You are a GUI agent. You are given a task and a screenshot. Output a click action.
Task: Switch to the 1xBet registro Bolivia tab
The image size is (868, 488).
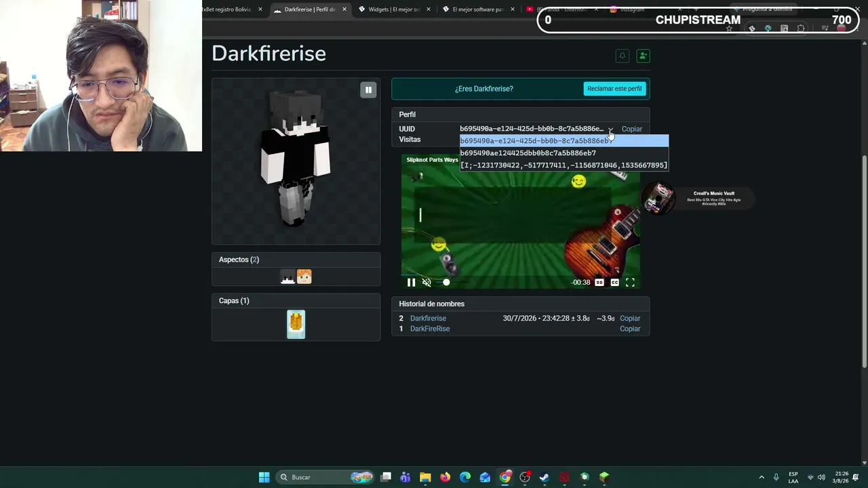coord(228,9)
